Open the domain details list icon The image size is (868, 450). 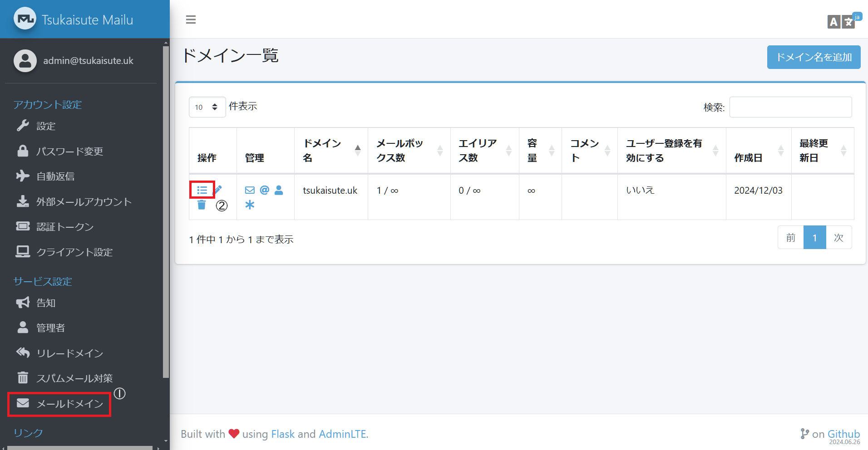(x=202, y=190)
